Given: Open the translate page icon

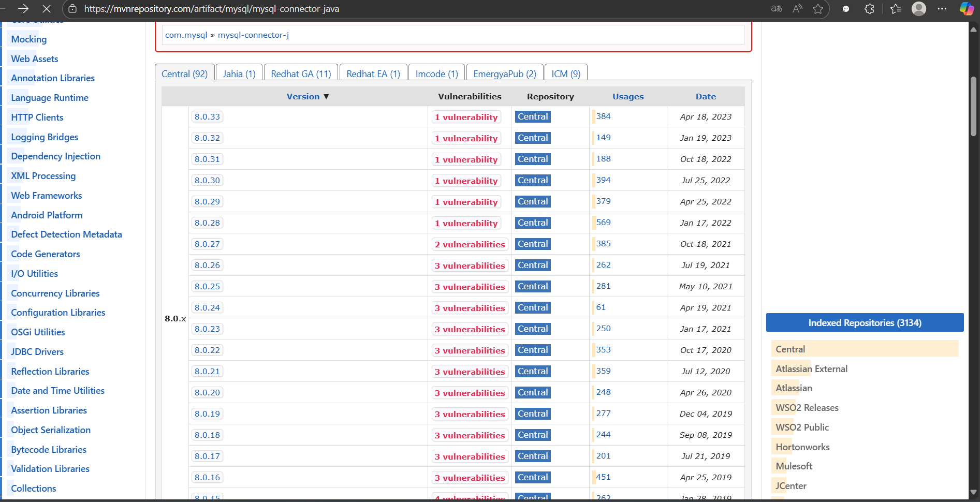Looking at the screenshot, I should 777,9.
